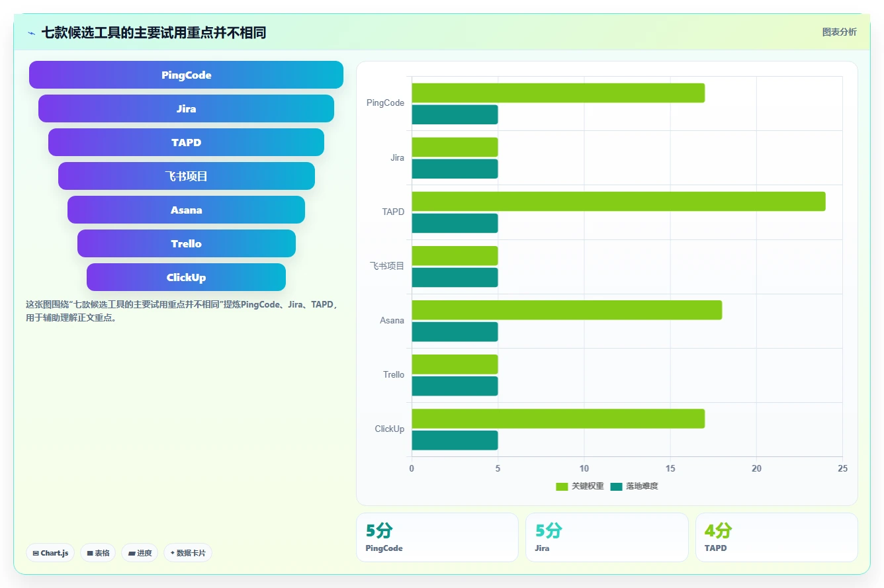Image resolution: width=884 pixels, height=588 pixels.
Task: Select the Asana funnel bar
Action: 186,210
